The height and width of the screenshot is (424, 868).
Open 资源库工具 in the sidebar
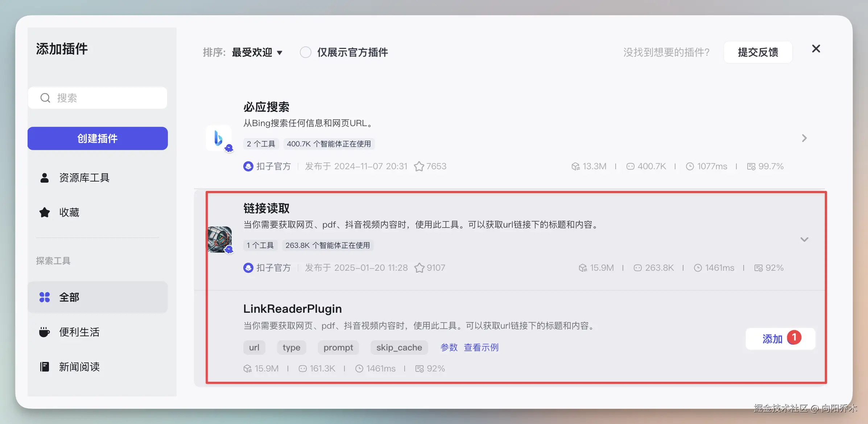point(84,178)
